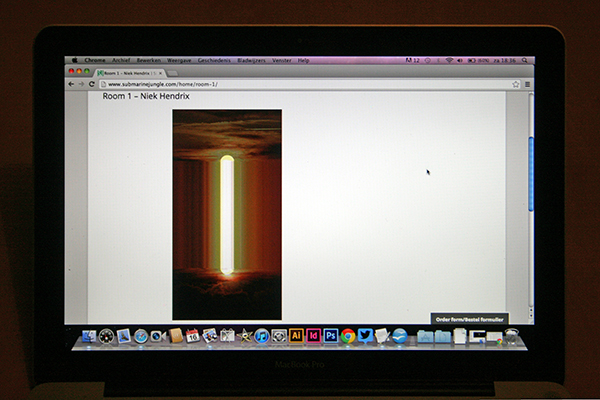600x400 pixels.
Task: Click the Google Chrome Dock icon
Action: click(347, 336)
